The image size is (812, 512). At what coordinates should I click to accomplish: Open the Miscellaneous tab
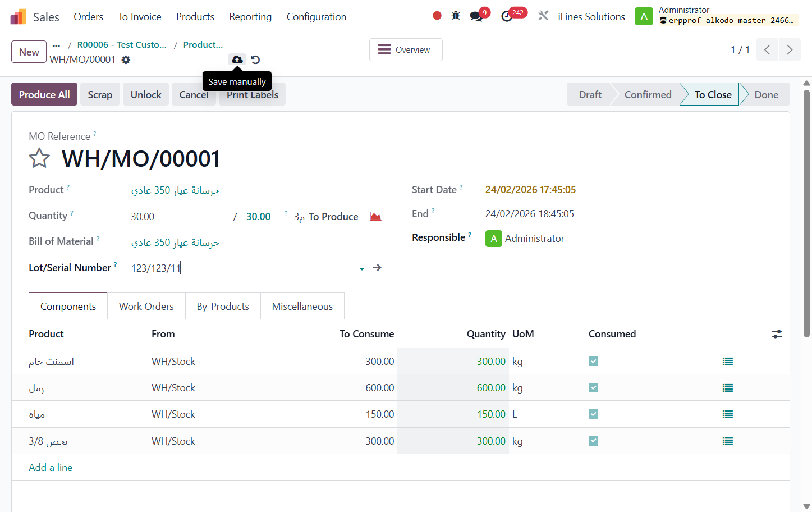point(302,306)
